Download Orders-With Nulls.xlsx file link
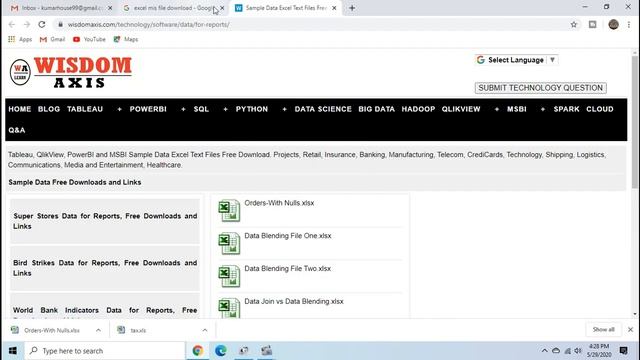 coord(279,203)
